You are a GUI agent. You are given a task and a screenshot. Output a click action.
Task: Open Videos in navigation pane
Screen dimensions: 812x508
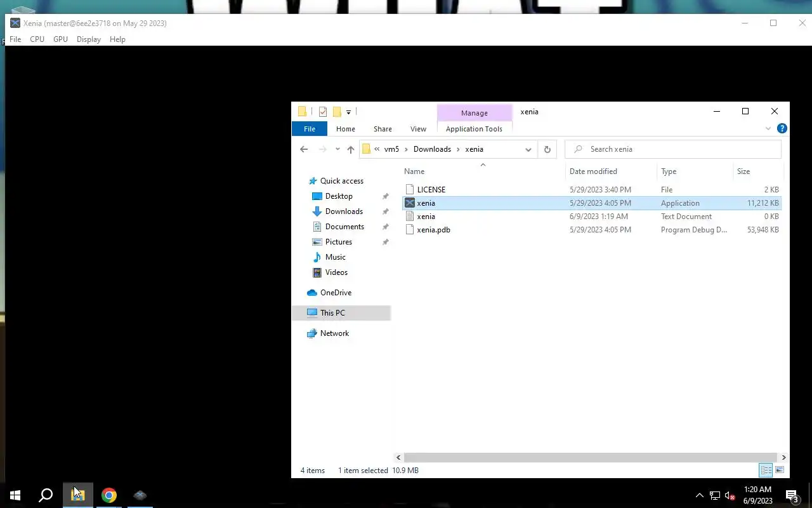[336, 272]
